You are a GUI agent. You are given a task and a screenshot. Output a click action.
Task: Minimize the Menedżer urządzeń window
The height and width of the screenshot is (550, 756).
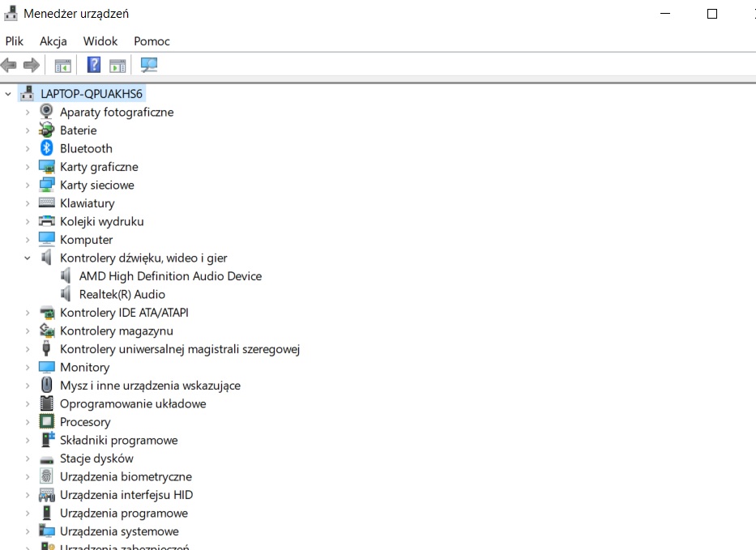[665, 14]
